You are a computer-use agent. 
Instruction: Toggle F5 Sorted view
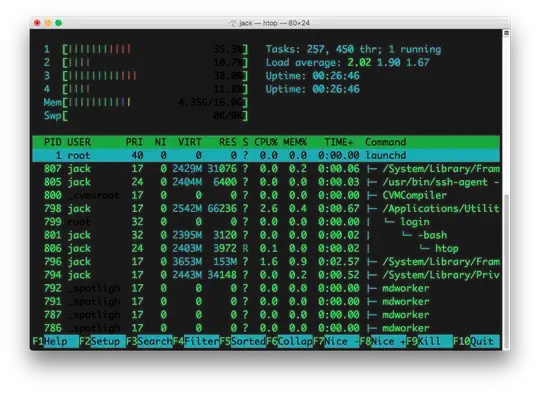coord(243,341)
